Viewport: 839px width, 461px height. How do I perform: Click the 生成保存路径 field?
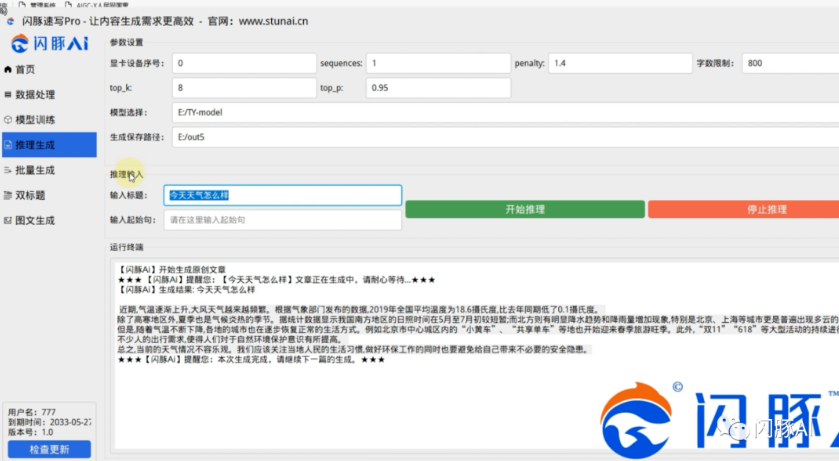pyautogui.click(x=506, y=137)
